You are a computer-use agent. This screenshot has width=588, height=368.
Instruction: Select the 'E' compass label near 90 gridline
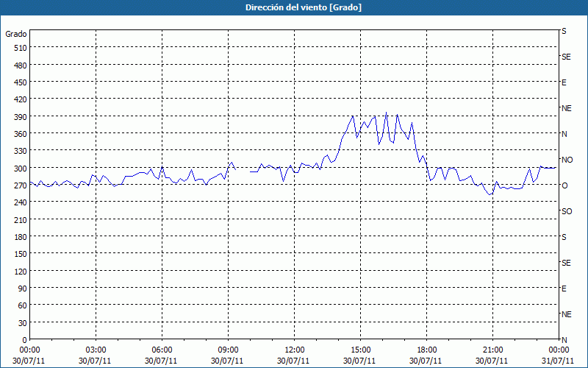pos(564,289)
